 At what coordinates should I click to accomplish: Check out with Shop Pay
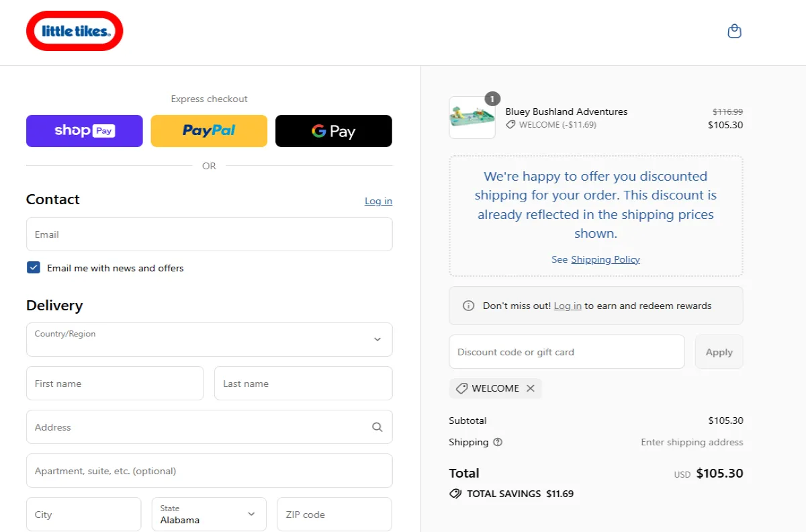[x=84, y=130]
